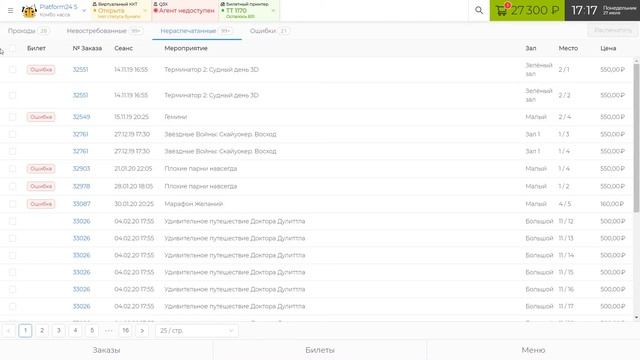Toggle the select-all checkbox in header
Viewport: 640px width, 360px height.
point(13,48)
